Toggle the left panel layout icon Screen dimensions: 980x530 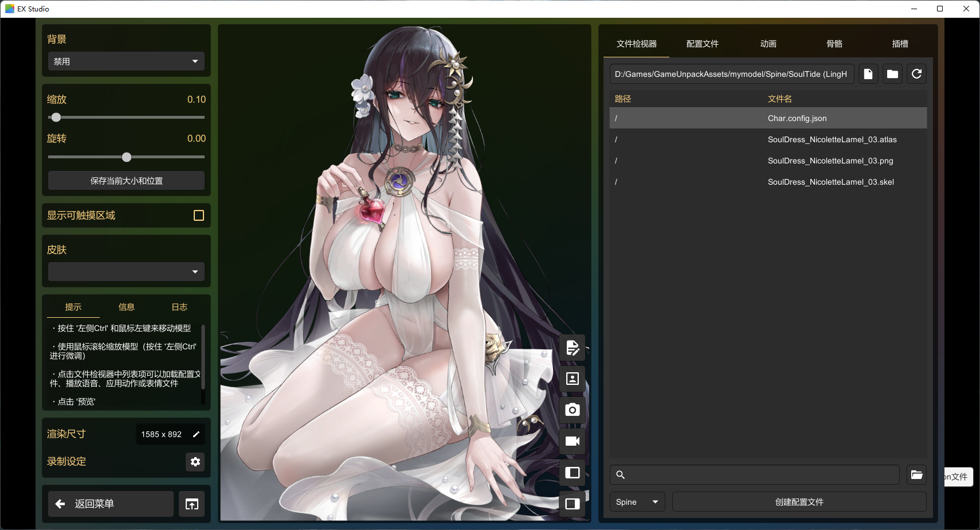[x=573, y=473]
